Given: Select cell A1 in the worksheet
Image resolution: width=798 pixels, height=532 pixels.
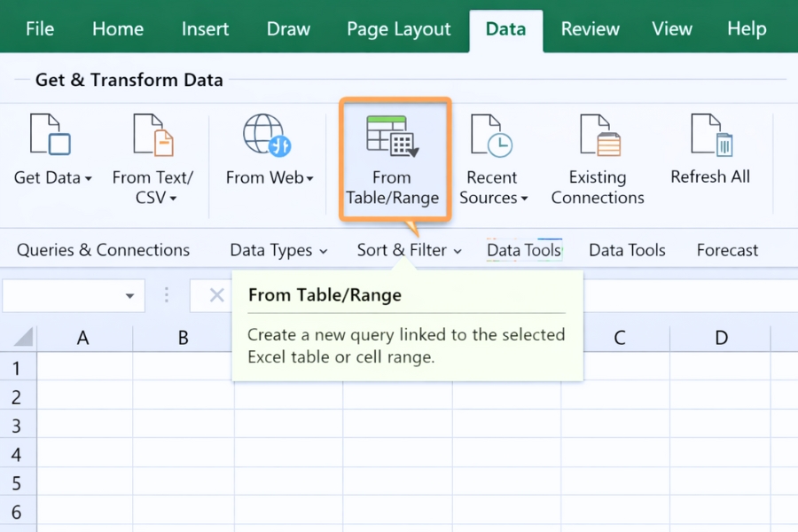Looking at the screenshot, I should pos(82,367).
